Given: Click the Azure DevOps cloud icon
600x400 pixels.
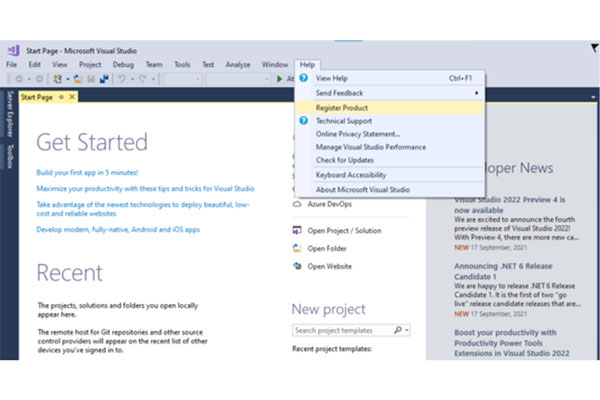Looking at the screenshot, I should (x=297, y=203).
